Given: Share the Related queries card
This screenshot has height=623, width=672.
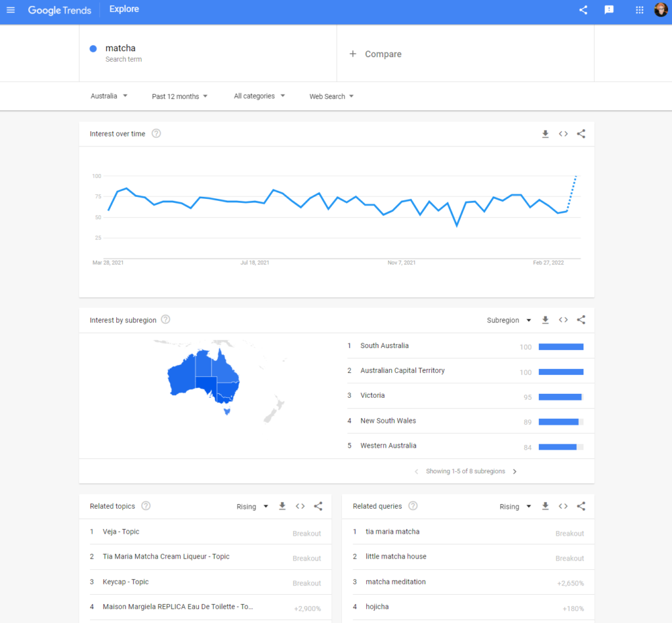Looking at the screenshot, I should click(581, 506).
